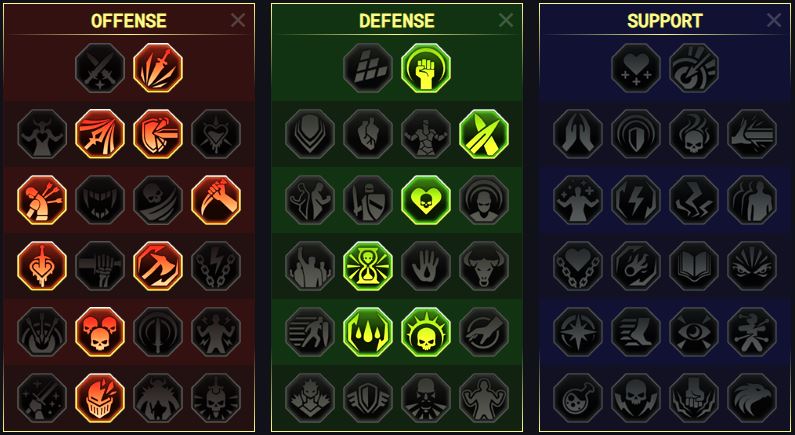Close the Offense mastery panel
The image size is (795, 435).
(x=238, y=20)
